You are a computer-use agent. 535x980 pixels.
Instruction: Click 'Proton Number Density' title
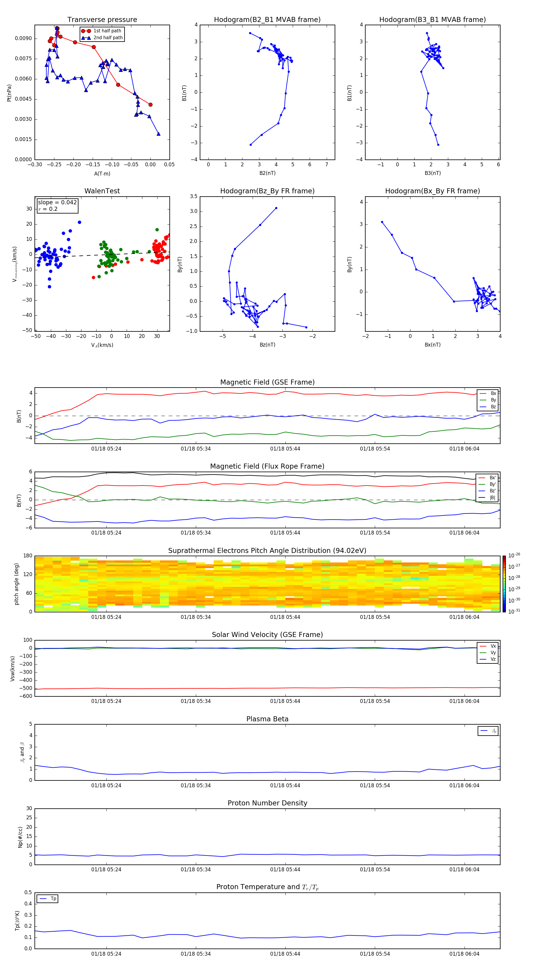[267, 803]
